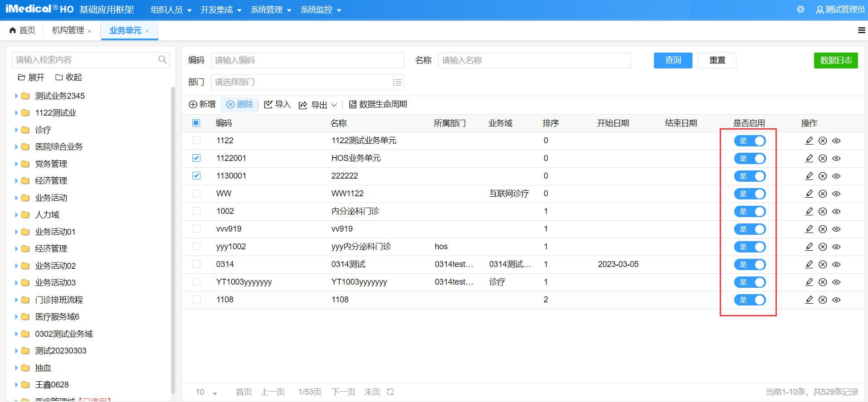868x402 pixels.
Task: Click the delete icon for row 1122001
Action: click(823, 158)
